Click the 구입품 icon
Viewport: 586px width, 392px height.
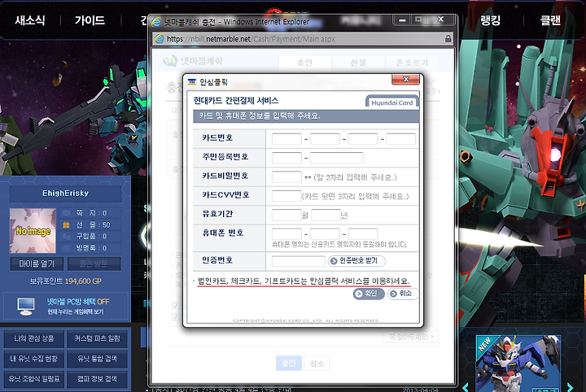tap(66, 237)
